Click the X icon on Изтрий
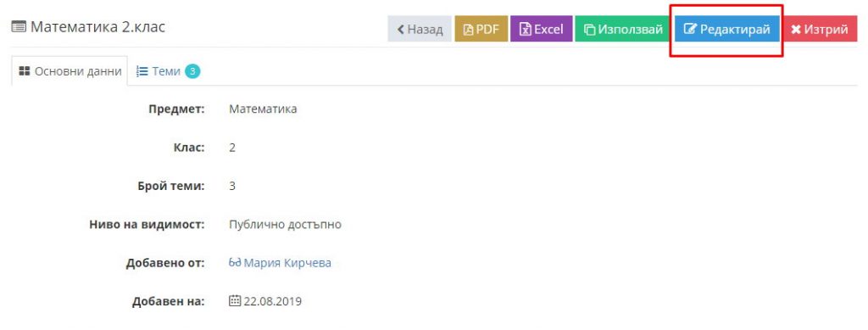This screenshot has height=330, width=868. [796, 30]
